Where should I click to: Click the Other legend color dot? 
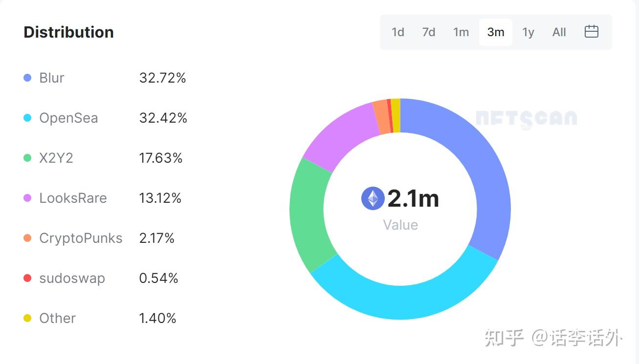click(27, 318)
